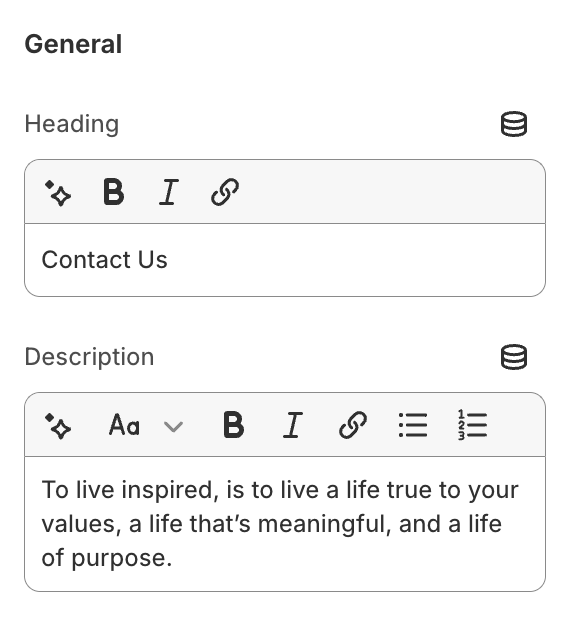Toggle italic in the Description editor toolbar
The width and height of the screenshot is (578, 622).
(x=293, y=425)
